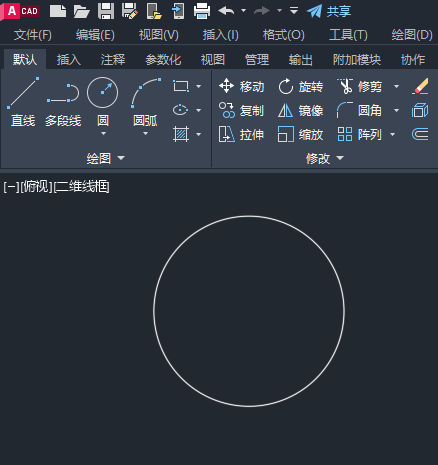The height and width of the screenshot is (465, 438).
Task: Expand the 修剪 trim dropdown arrow
Action: (x=396, y=86)
